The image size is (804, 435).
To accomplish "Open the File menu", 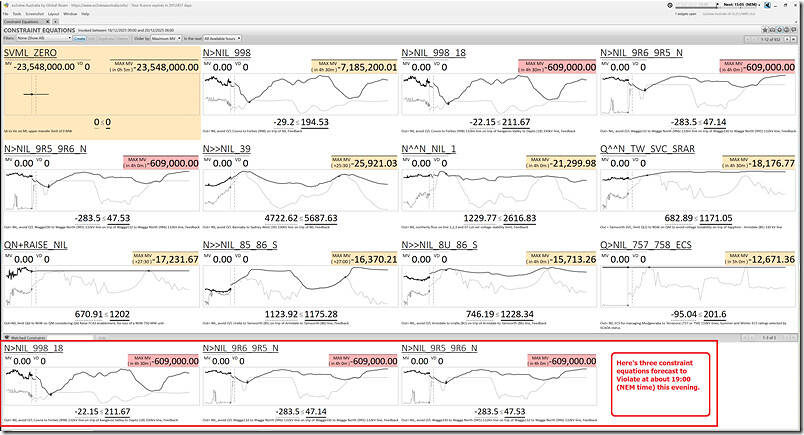I will coord(6,14).
